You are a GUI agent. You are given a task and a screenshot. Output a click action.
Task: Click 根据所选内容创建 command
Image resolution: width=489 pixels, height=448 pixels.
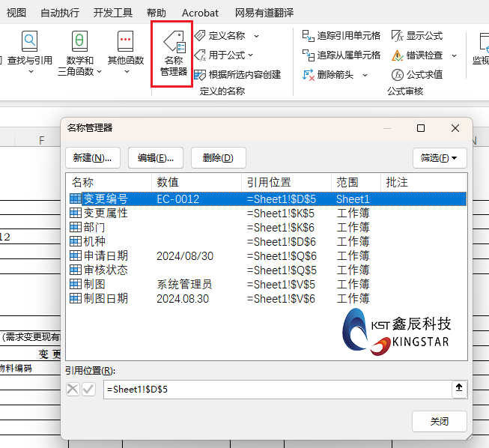(x=237, y=74)
